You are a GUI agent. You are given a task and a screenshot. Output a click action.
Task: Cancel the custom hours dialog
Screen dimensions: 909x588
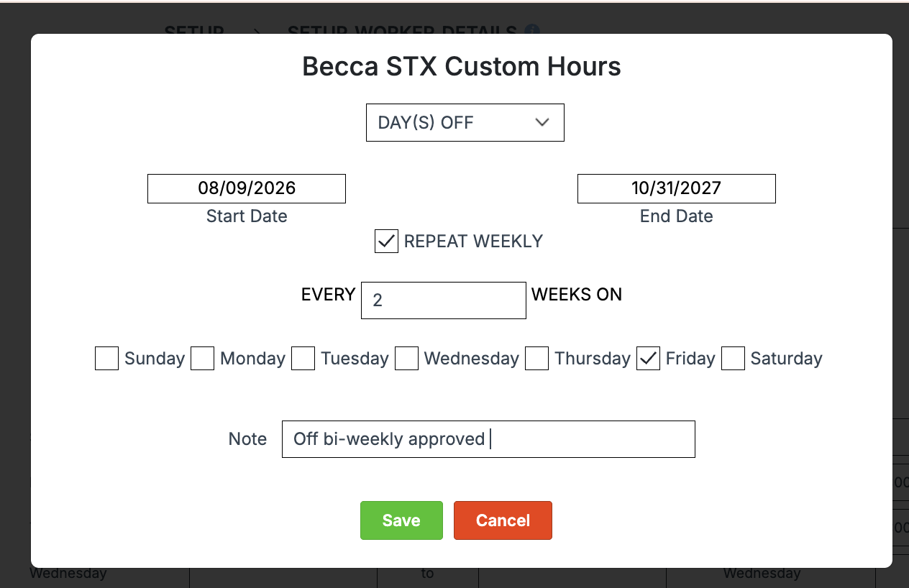(x=503, y=520)
